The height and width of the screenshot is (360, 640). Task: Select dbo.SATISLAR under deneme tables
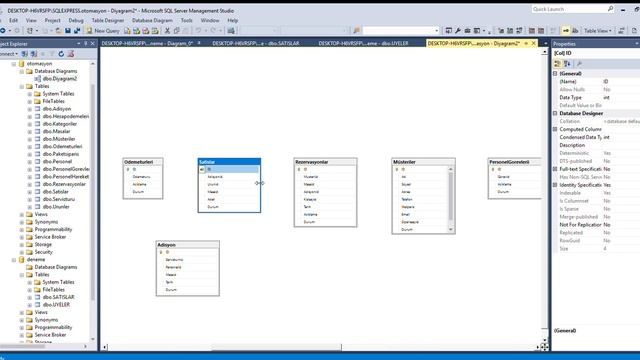tap(58, 297)
